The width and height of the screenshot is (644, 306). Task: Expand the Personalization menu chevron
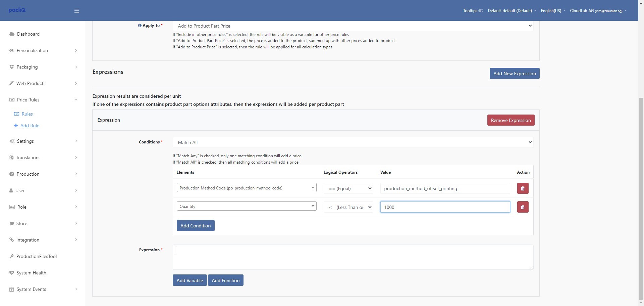click(76, 50)
